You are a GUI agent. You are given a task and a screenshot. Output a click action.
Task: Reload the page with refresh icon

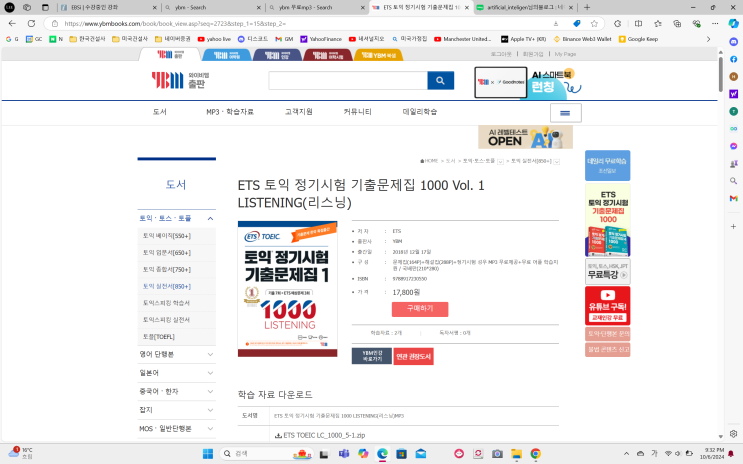click(31, 23)
